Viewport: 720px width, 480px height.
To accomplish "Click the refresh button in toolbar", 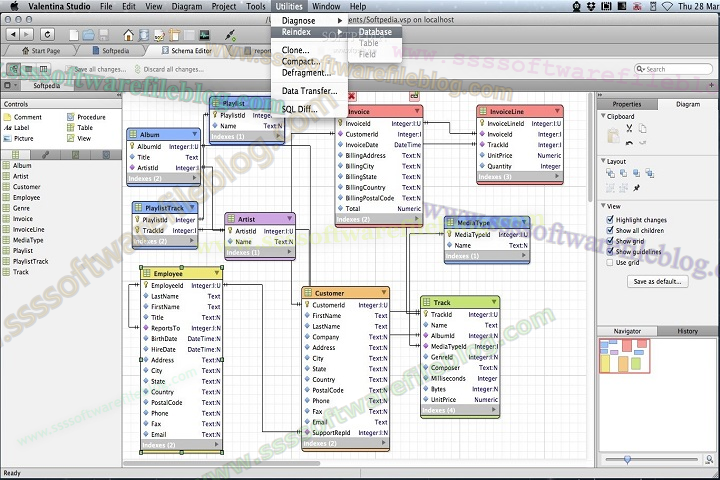I will (x=47, y=34).
